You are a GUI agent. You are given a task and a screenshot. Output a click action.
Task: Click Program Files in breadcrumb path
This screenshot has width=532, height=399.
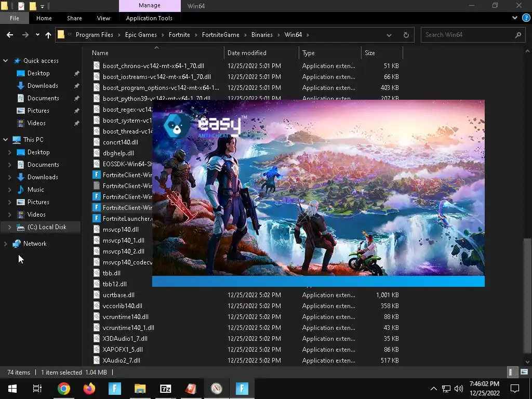tap(95, 35)
